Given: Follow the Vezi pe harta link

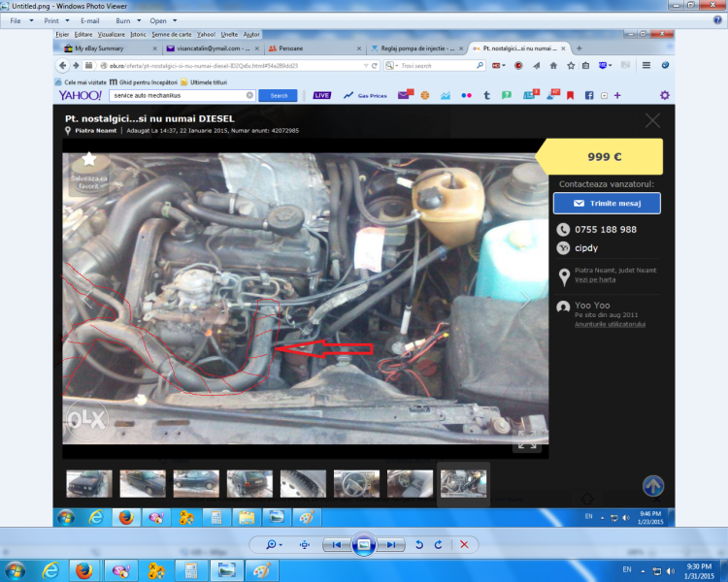Looking at the screenshot, I should pyautogui.click(x=590, y=279).
